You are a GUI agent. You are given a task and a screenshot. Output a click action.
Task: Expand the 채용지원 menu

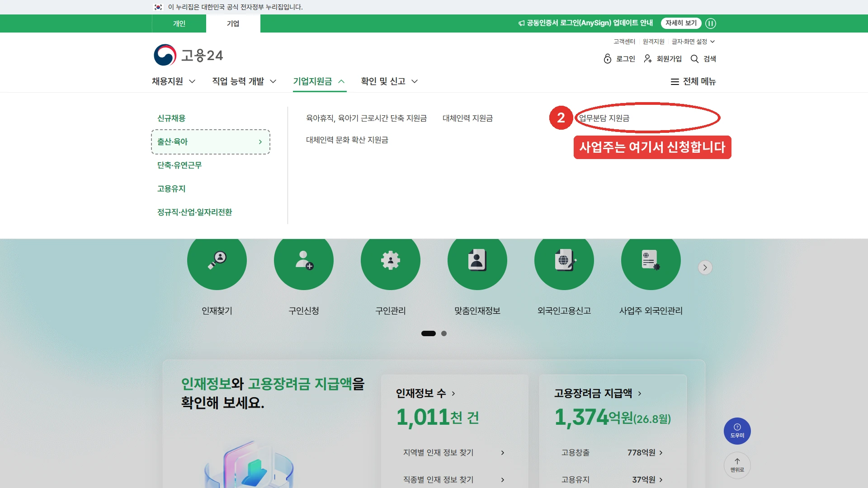[174, 81]
